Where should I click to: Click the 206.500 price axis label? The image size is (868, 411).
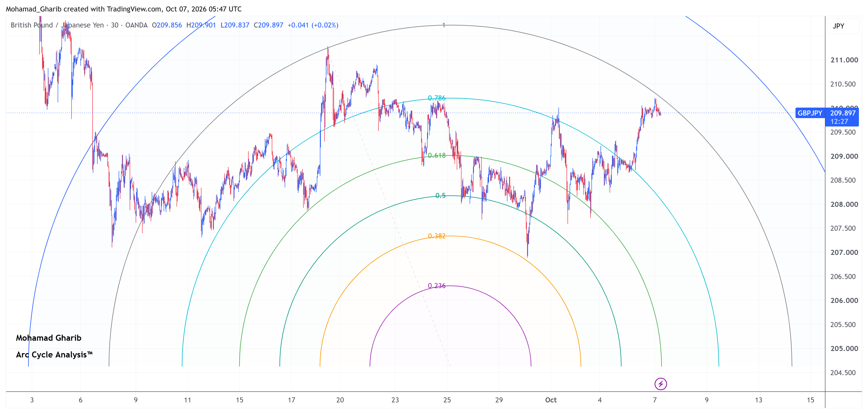click(843, 277)
